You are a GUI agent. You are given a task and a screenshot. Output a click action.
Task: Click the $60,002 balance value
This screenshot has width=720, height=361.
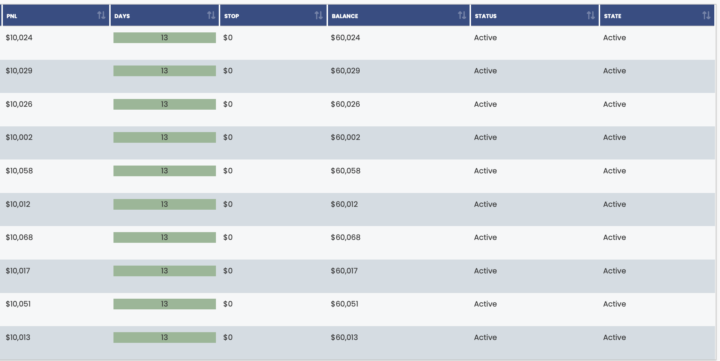coord(345,137)
